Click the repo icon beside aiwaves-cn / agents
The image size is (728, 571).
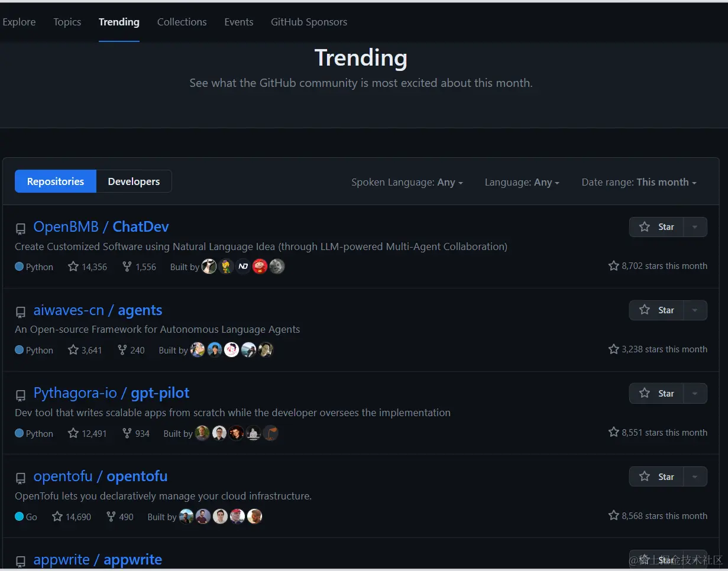pyautogui.click(x=21, y=312)
